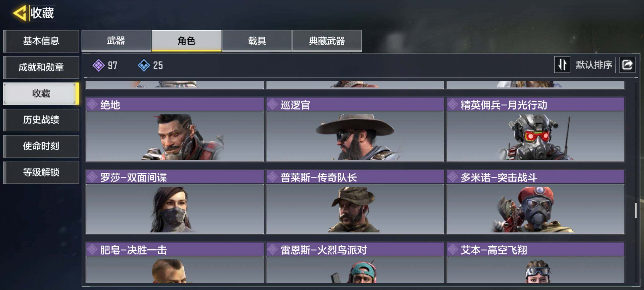Go to 历史战绩 section
The width and height of the screenshot is (644, 290).
(41, 120)
